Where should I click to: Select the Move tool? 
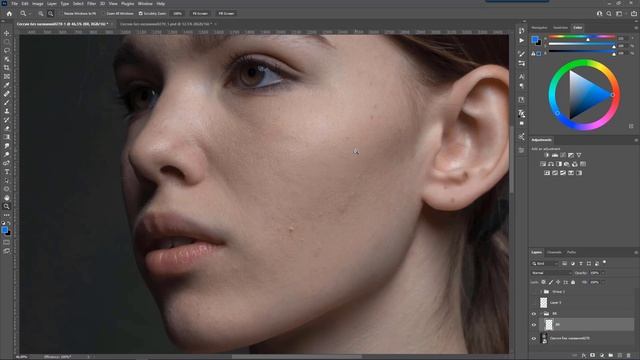point(7,33)
